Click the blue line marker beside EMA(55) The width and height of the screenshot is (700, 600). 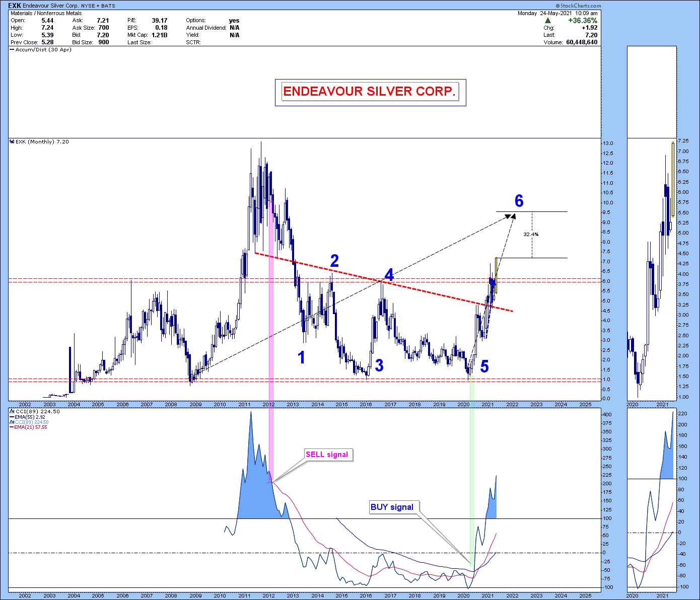pos(12,417)
